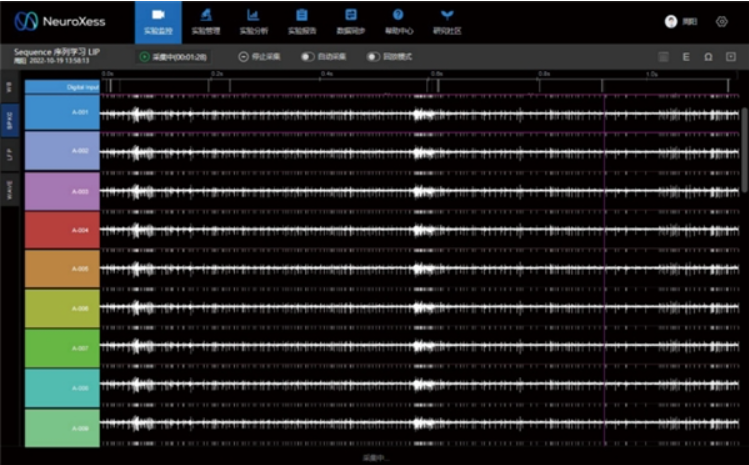Click the recording status timer button
The width and height of the screenshot is (749, 465).
point(173,57)
